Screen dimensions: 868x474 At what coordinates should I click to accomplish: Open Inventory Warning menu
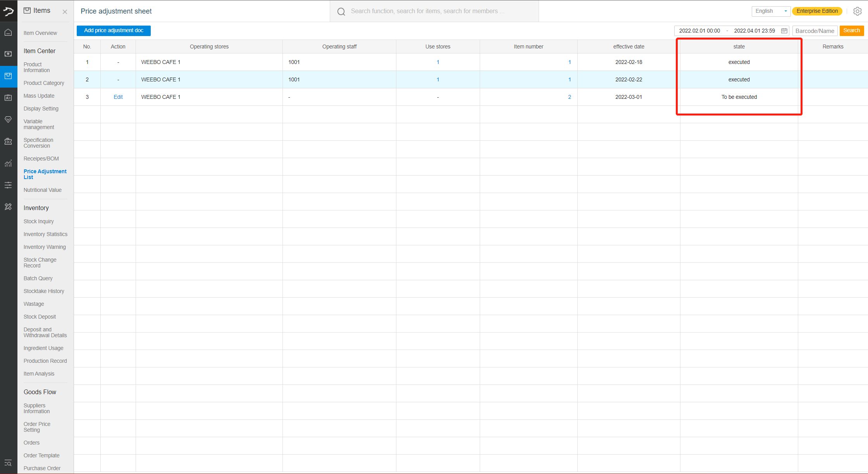point(45,247)
